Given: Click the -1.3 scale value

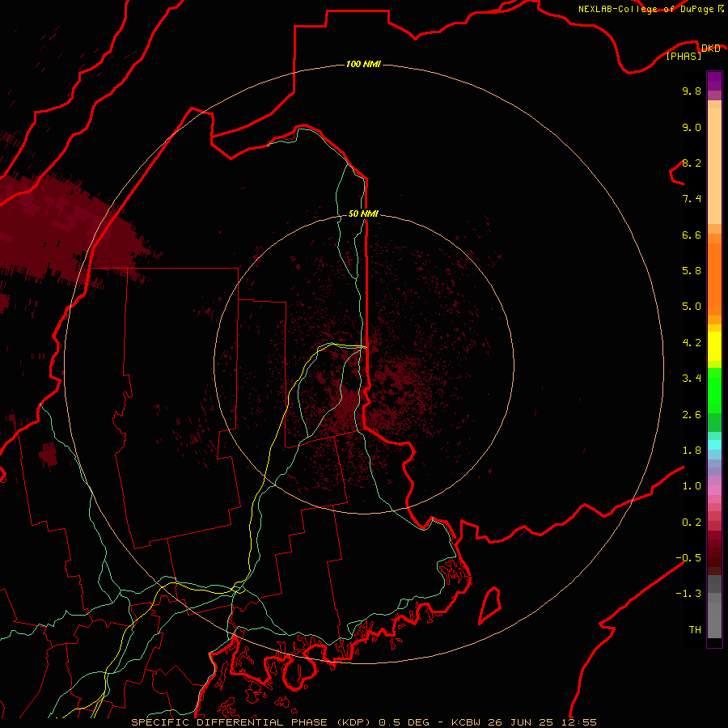Looking at the screenshot, I should (688, 594).
